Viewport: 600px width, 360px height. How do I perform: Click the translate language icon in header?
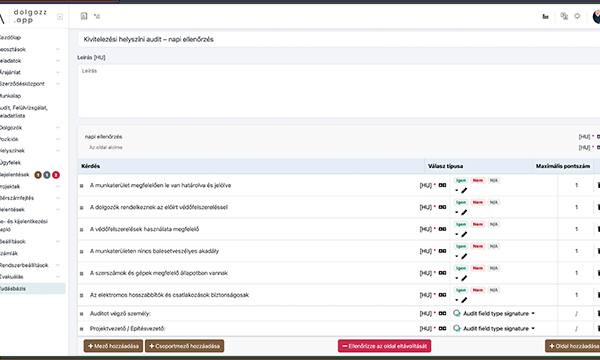coord(564,16)
